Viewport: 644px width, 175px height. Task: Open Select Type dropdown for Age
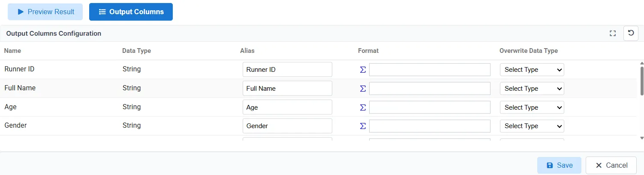pos(532,107)
